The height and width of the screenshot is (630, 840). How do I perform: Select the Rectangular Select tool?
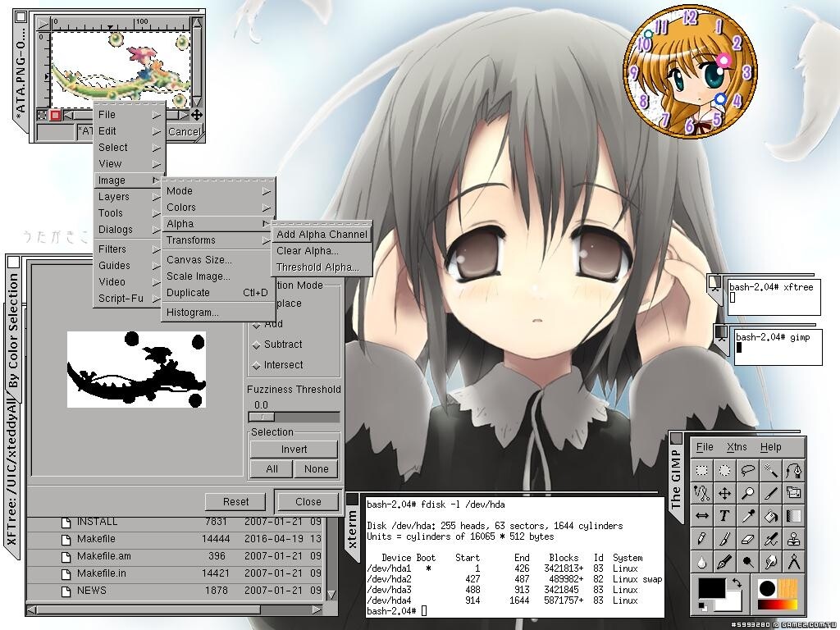(x=702, y=471)
